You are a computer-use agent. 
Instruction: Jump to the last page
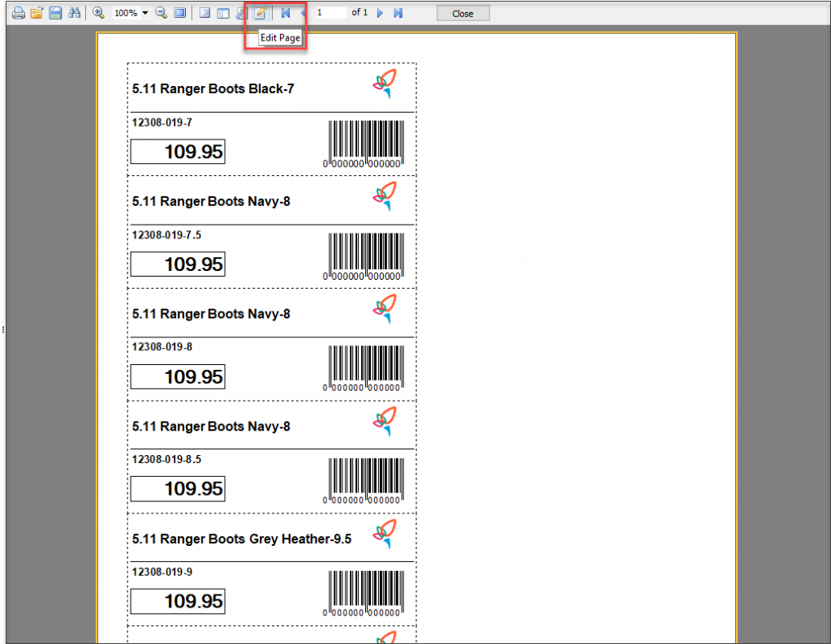tap(398, 13)
